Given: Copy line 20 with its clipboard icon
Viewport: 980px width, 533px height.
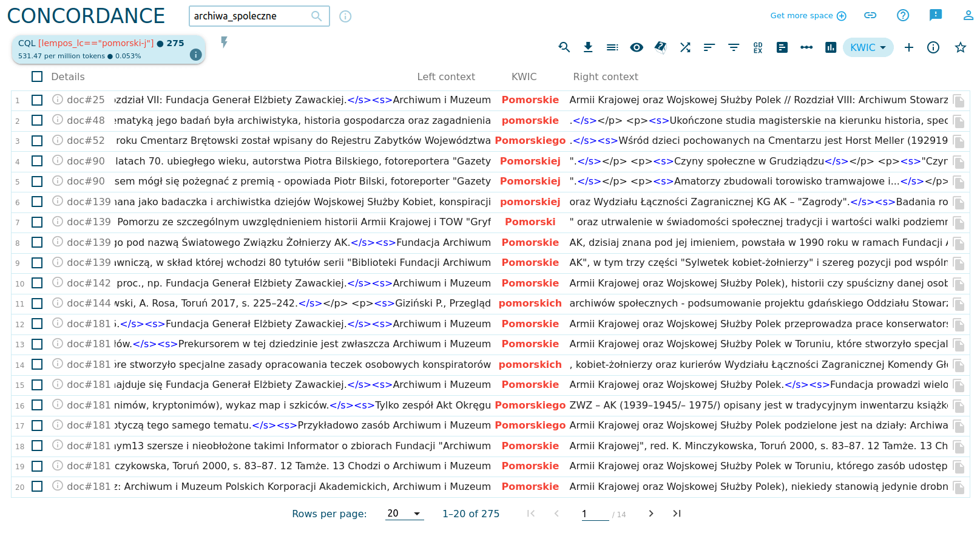Looking at the screenshot, I should [x=959, y=487].
